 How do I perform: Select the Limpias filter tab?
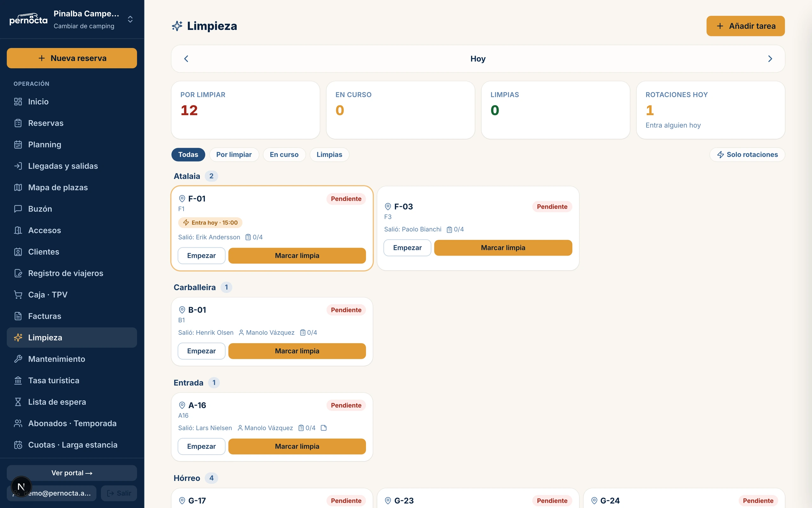329,155
